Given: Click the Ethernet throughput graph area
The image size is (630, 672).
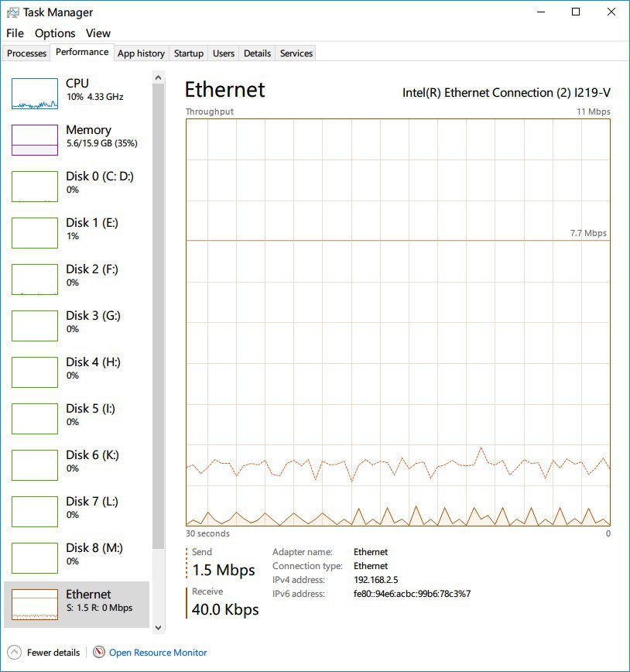Looking at the screenshot, I should [x=398, y=322].
